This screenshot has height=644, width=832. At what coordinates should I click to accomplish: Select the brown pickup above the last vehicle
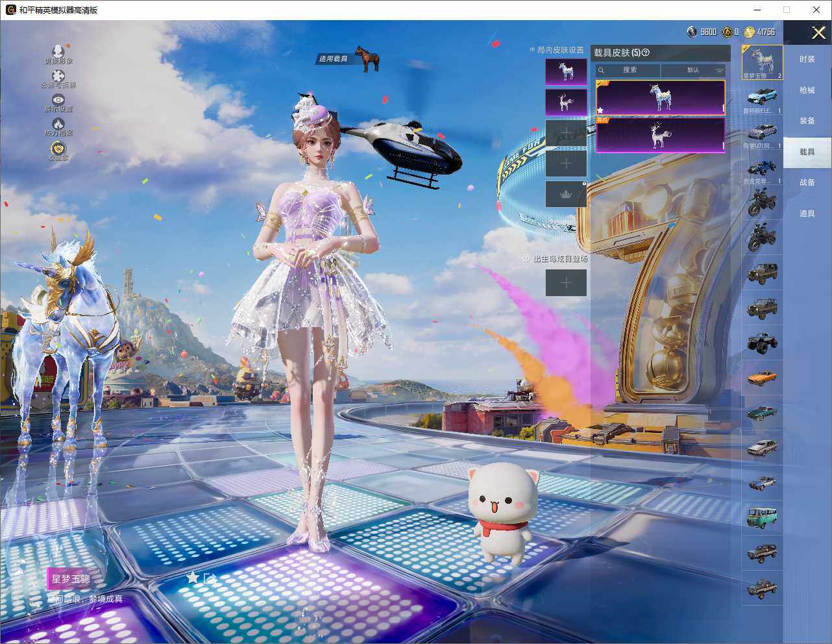point(762,553)
